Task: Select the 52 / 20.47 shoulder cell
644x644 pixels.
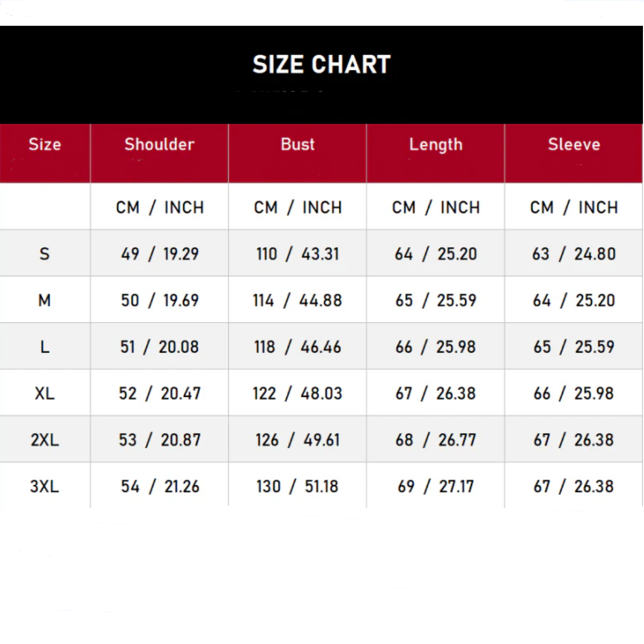Action: (160, 394)
